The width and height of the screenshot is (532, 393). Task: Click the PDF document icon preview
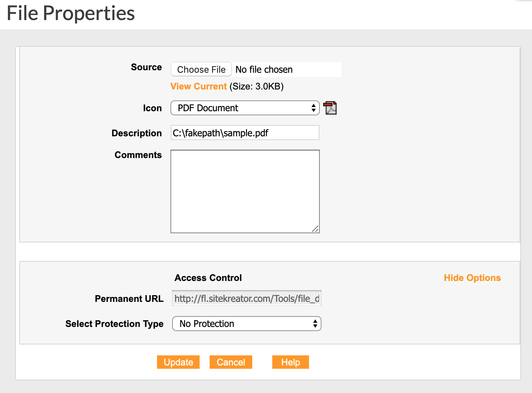tap(330, 108)
